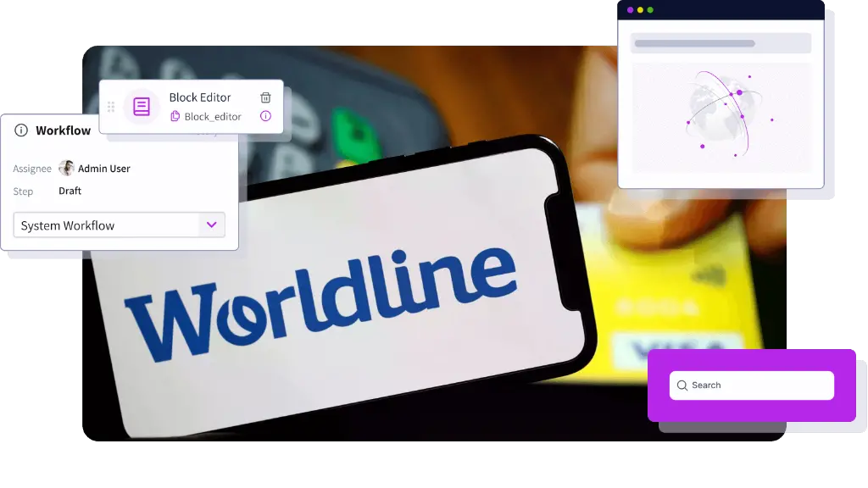This screenshot has height=488, width=868.
Task: Click the trash icon on the Block Editor card
Action: 265,97
